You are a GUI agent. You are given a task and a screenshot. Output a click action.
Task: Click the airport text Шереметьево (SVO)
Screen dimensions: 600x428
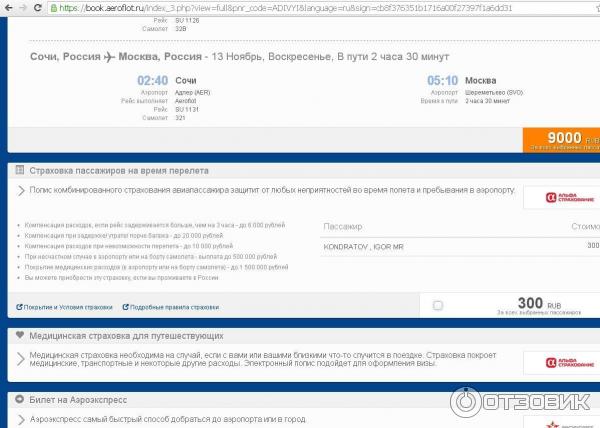tap(494, 93)
